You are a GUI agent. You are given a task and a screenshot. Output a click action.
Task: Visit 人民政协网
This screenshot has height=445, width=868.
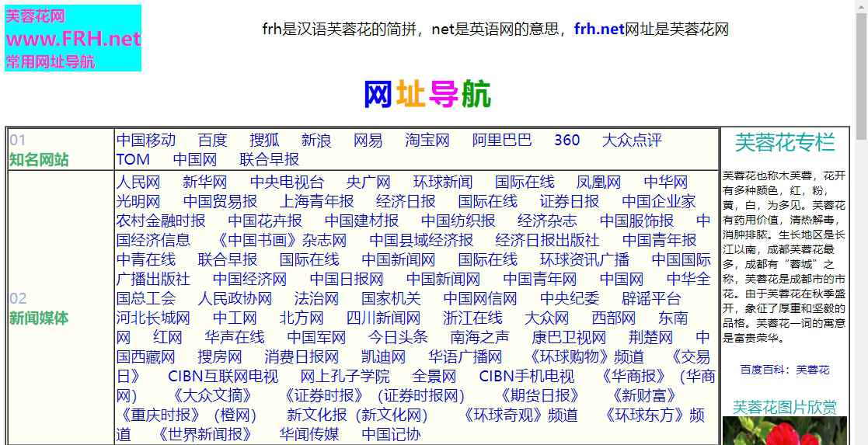point(235,299)
